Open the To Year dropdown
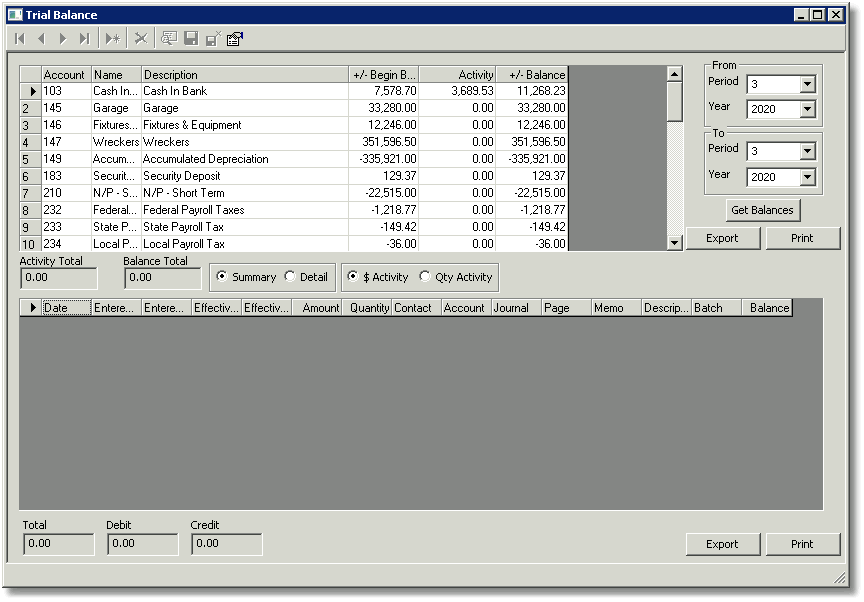This screenshot has height=602, width=864. (807, 177)
